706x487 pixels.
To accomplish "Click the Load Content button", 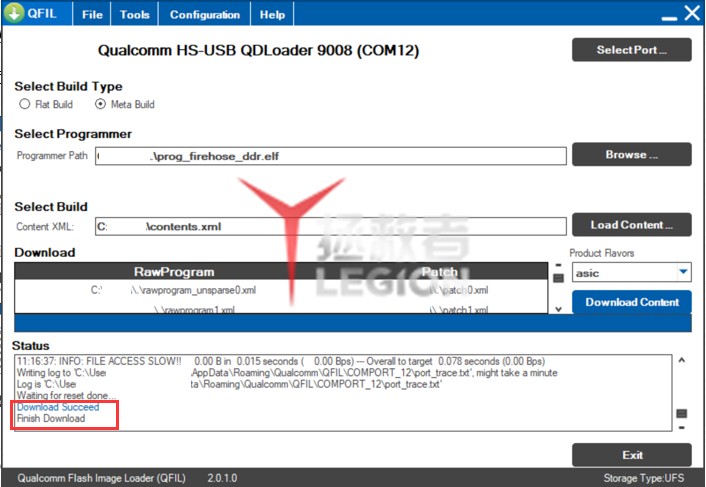I will click(631, 225).
